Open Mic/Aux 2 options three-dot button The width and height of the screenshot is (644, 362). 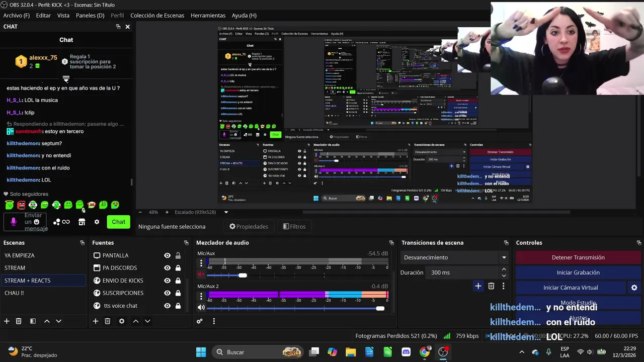[x=201, y=296]
